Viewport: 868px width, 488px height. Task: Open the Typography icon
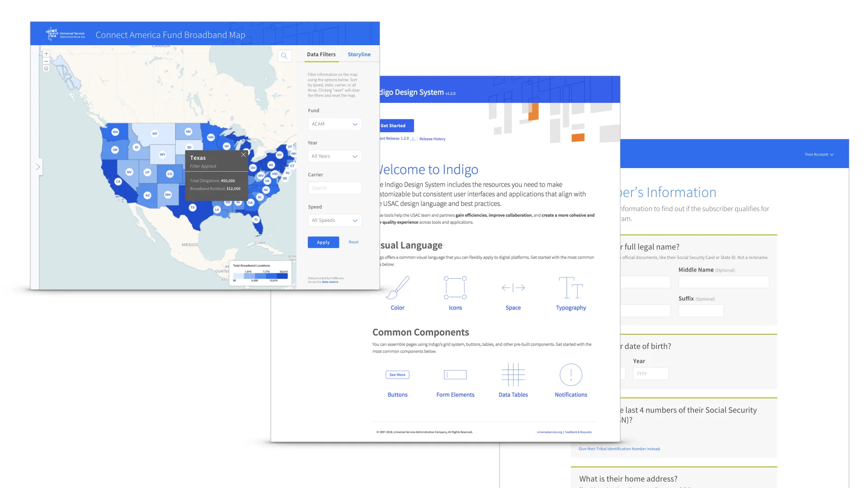(x=571, y=288)
